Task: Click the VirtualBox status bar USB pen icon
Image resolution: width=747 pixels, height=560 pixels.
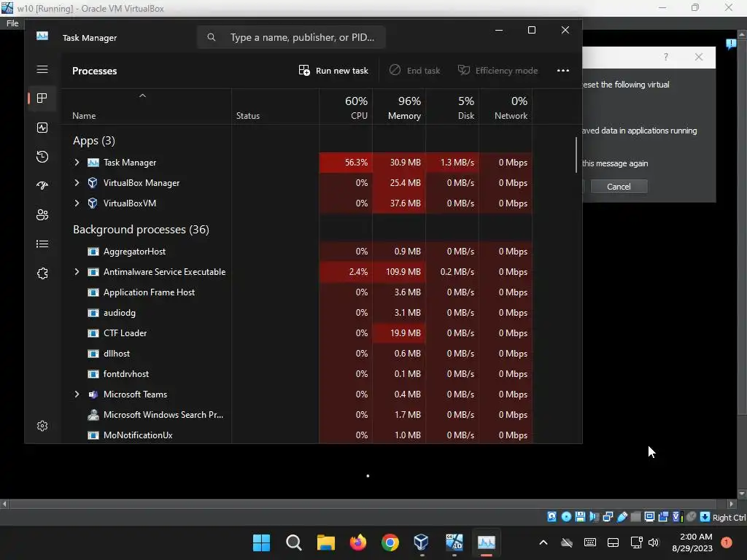Action: point(622,517)
